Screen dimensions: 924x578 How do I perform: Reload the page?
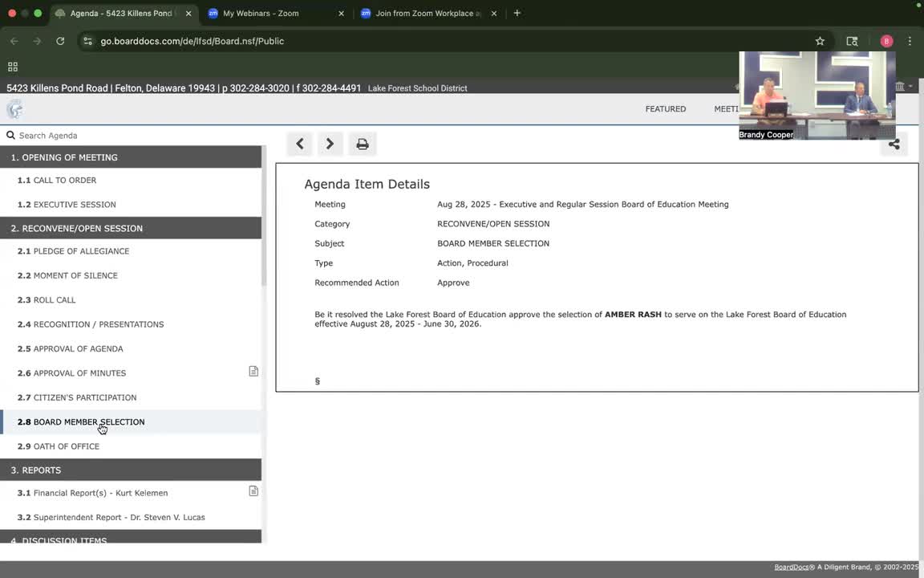tap(60, 41)
